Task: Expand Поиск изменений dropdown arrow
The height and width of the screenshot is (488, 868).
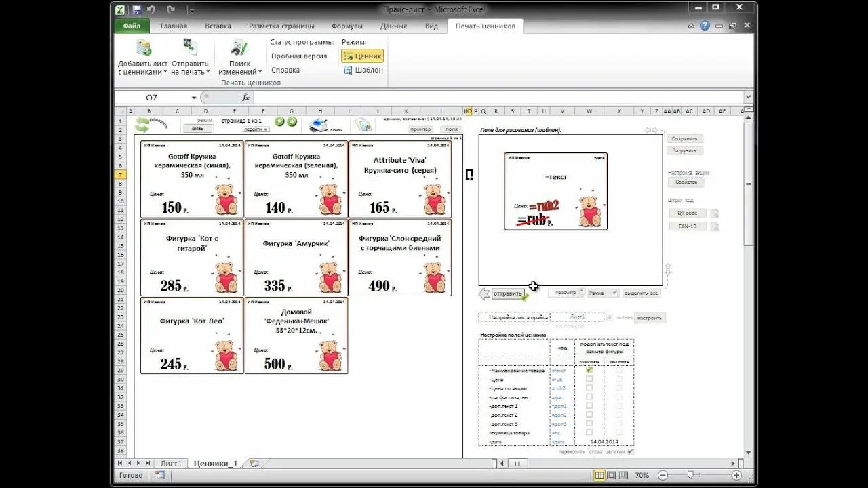Action: (259, 72)
